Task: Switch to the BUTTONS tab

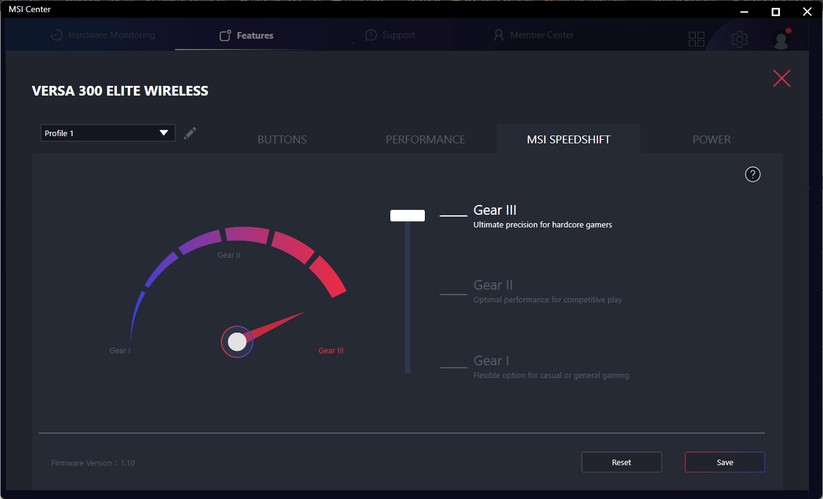Action: click(x=282, y=140)
